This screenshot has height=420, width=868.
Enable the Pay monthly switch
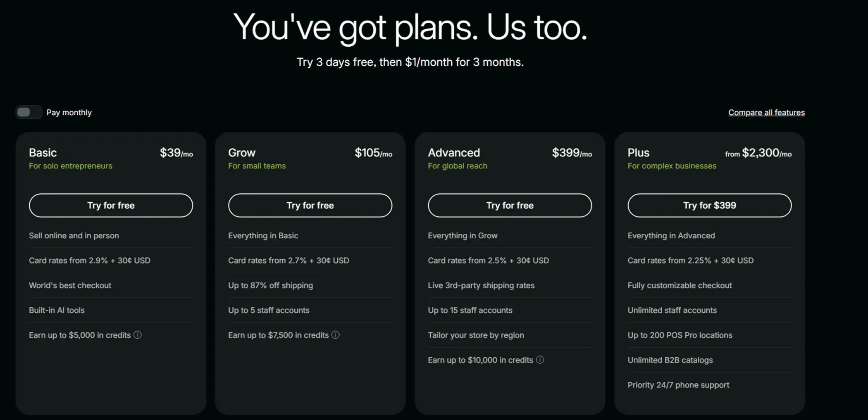tap(28, 112)
